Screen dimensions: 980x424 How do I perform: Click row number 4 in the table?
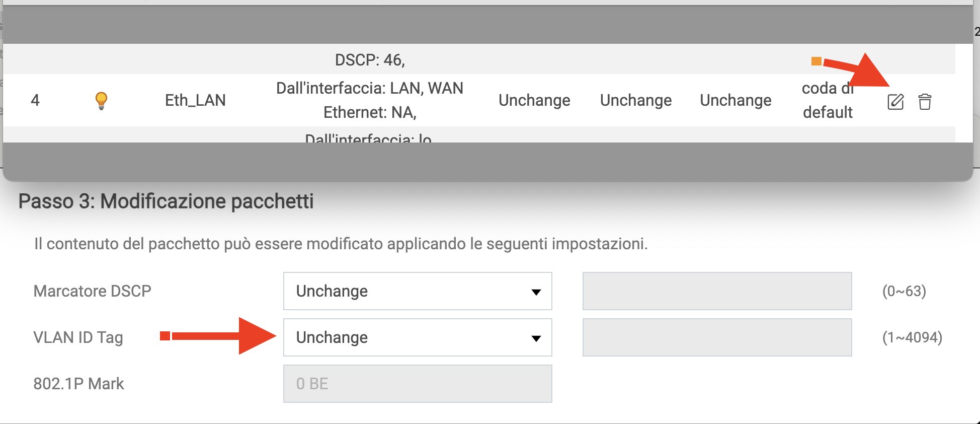pos(35,100)
